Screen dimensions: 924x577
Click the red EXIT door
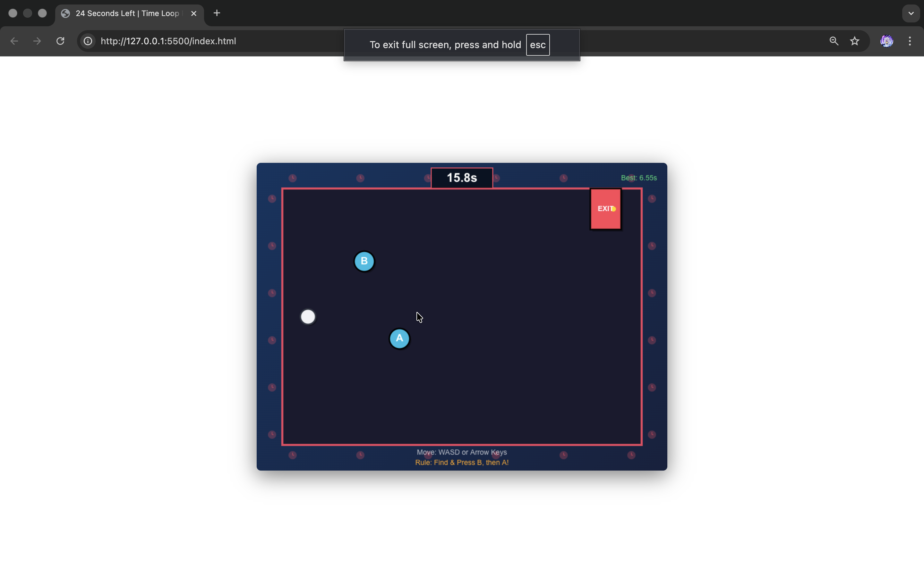(x=605, y=209)
